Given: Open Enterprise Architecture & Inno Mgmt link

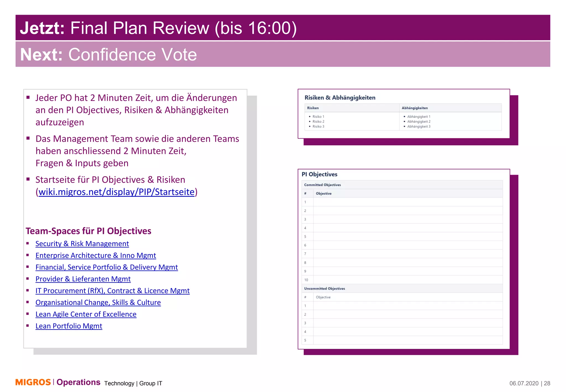Looking at the screenshot, I should click(96, 255).
